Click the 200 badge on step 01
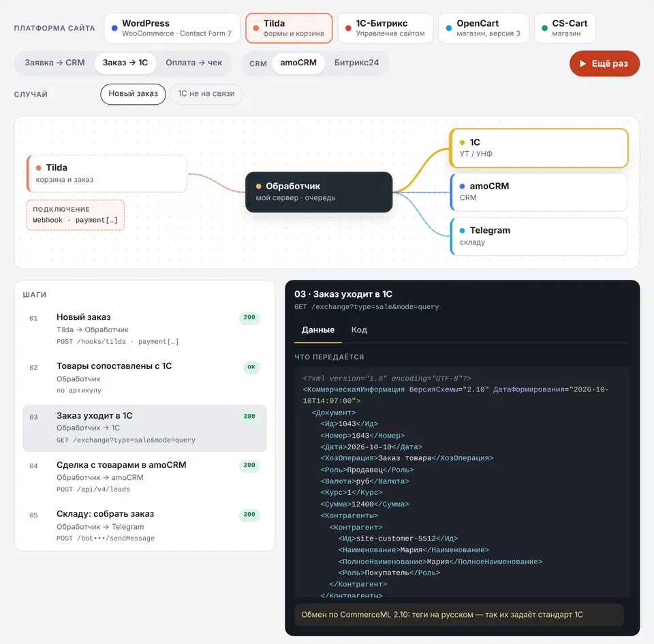 pos(249,318)
